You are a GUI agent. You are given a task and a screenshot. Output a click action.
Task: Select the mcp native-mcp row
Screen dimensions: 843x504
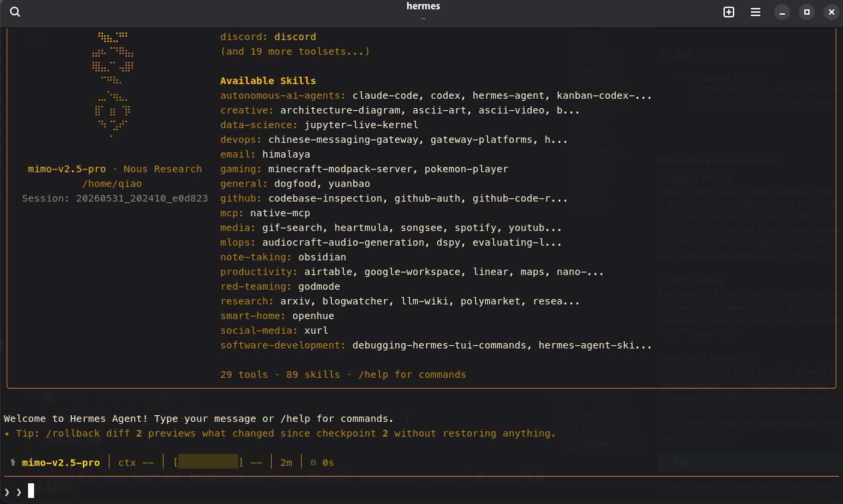[265, 213]
